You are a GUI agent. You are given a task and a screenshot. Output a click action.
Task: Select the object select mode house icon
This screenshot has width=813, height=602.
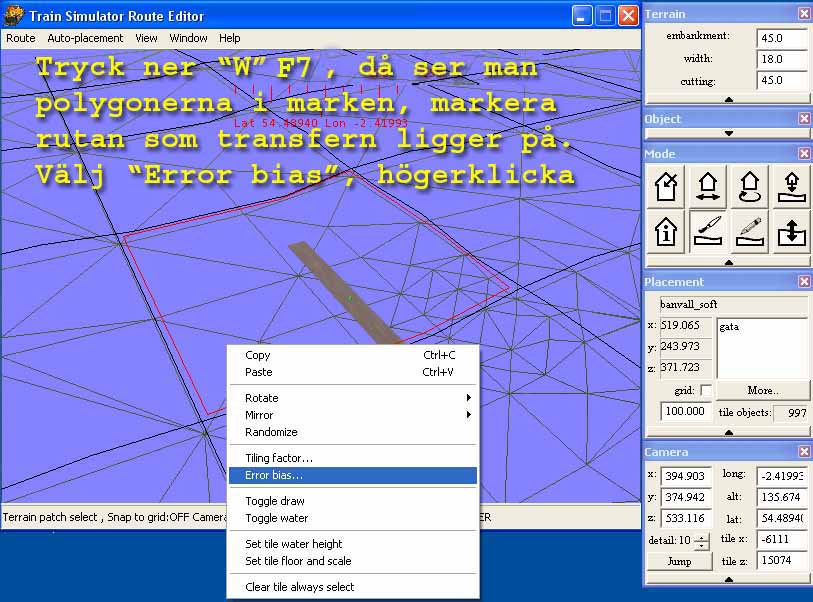coord(666,187)
